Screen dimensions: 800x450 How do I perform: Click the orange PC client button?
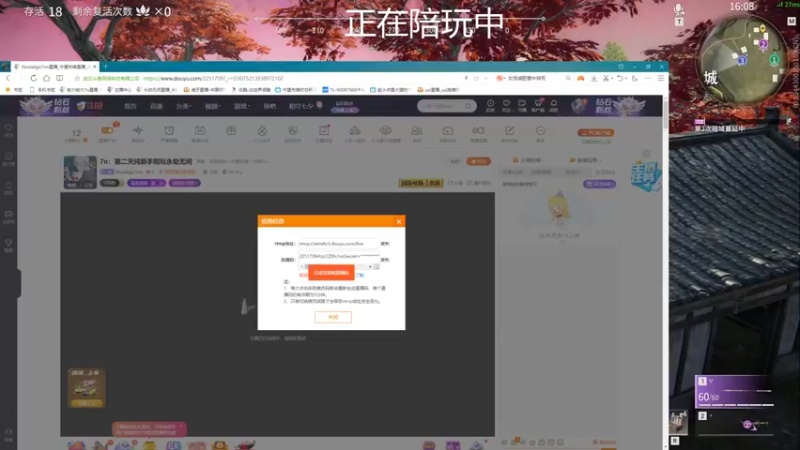[596, 133]
